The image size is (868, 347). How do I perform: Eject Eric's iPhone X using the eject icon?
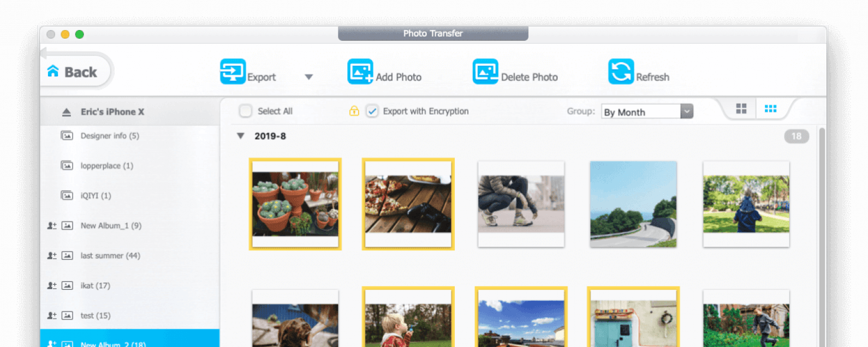pos(67,112)
